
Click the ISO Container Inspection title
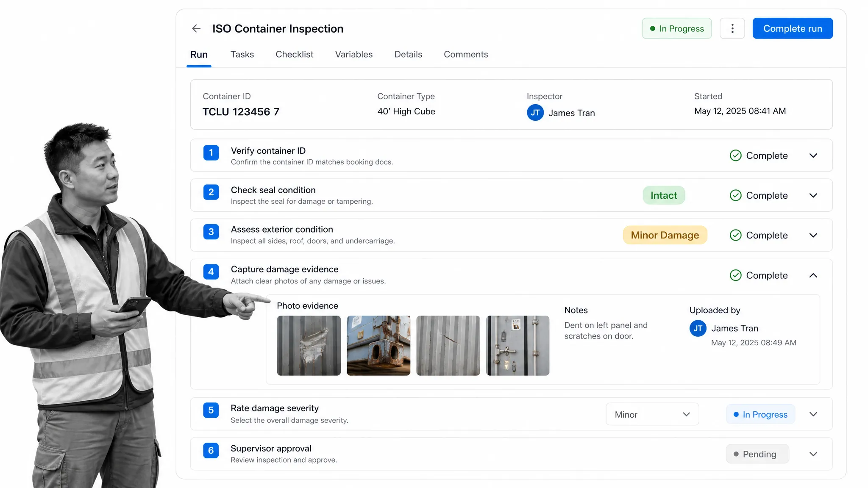pos(278,28)
